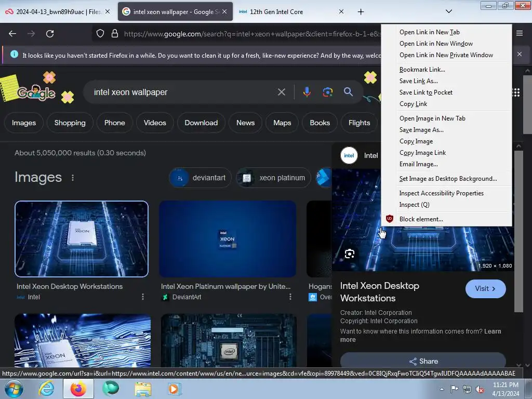This screenshot has height=399, width=532.
Task: Open the file explorer folder on taskbar
Action: coord(143,389)
